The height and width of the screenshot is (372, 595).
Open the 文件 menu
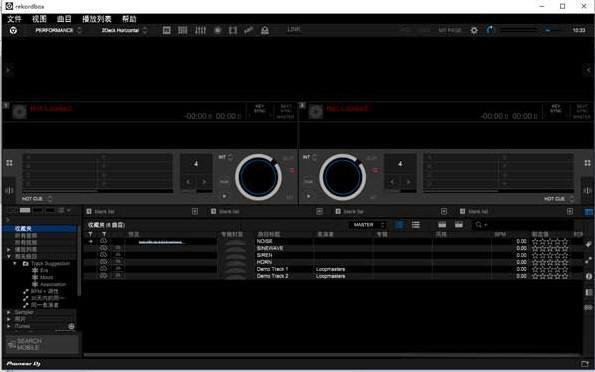pos(14,19)
